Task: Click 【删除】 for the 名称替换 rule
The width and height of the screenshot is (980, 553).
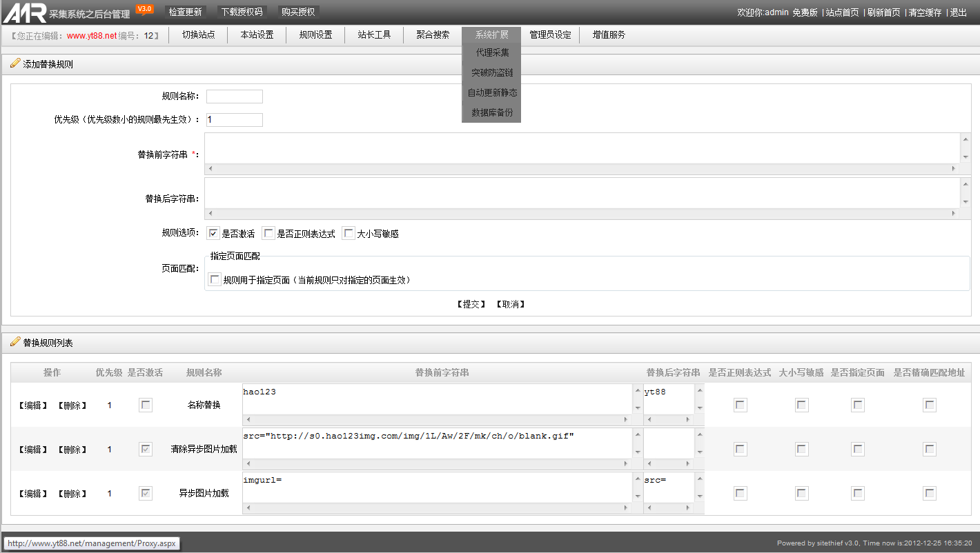Action: (x=72, y=405)
